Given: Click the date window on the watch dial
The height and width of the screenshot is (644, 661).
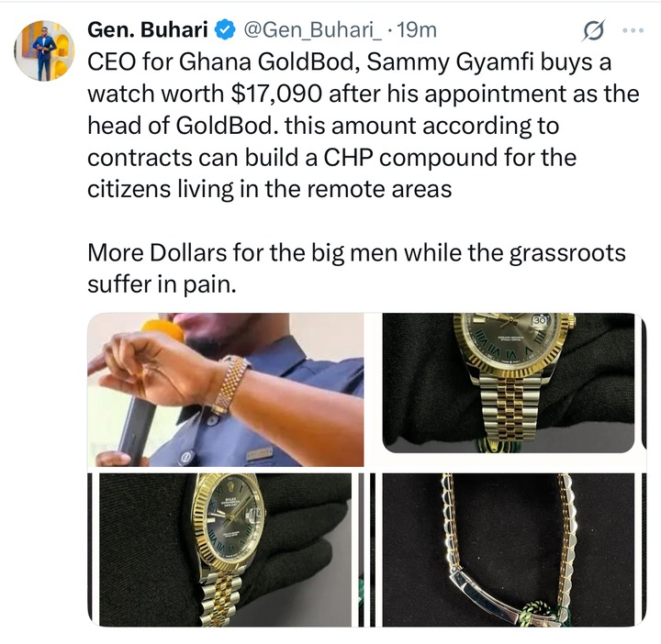Looking at the screenshot, I should pyautogui.click(x=541, y=322).
